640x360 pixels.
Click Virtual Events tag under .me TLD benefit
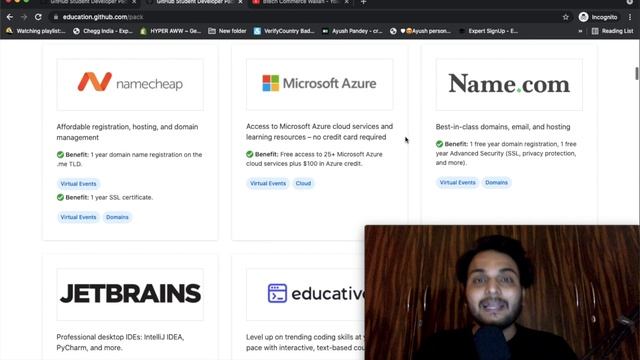[78, 184]
